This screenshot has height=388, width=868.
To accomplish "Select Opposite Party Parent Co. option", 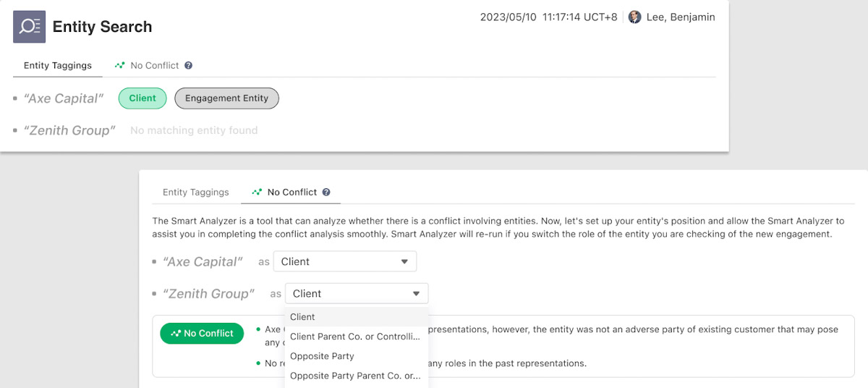I will point(357,376).
